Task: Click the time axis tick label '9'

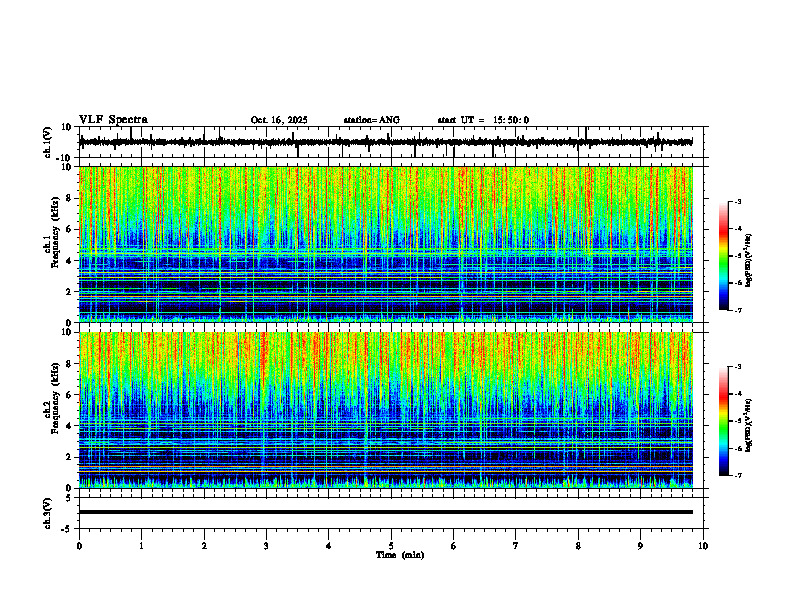Action: 640,546
